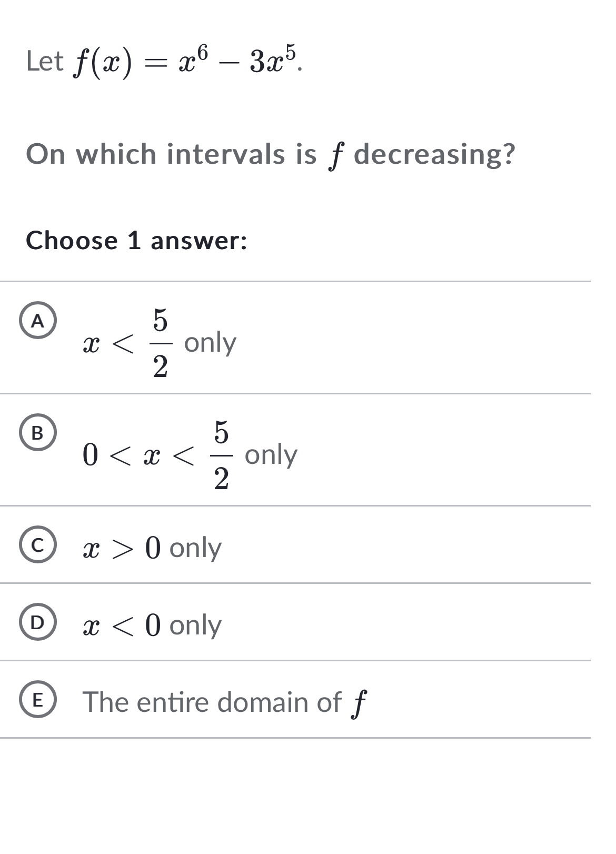
Task: Choose the option 'x < 0 only'
Action: (x=153, y=624)
